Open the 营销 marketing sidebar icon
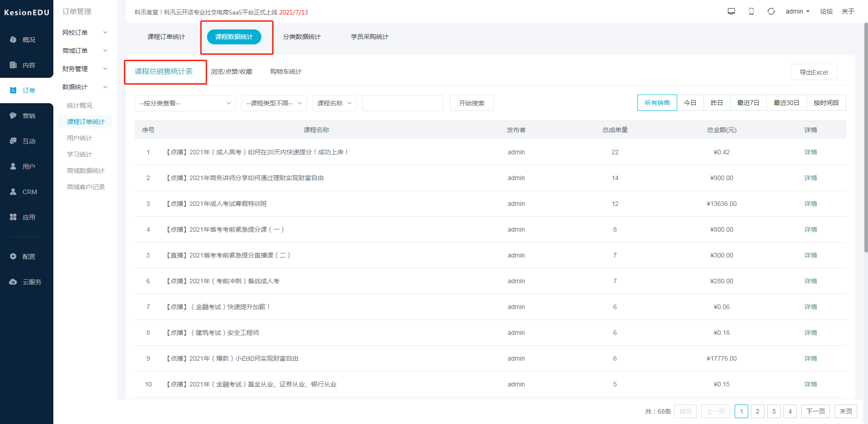The image size is (868, 424). pyautogui.click(x=13, y=116)
